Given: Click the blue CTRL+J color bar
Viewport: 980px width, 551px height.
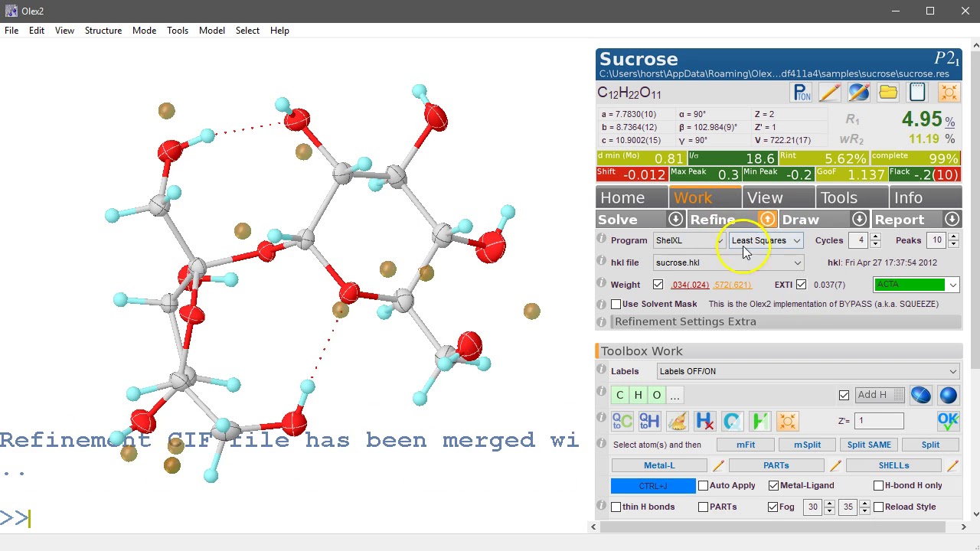Looking at the screenshot, I should tap(653, 485).
